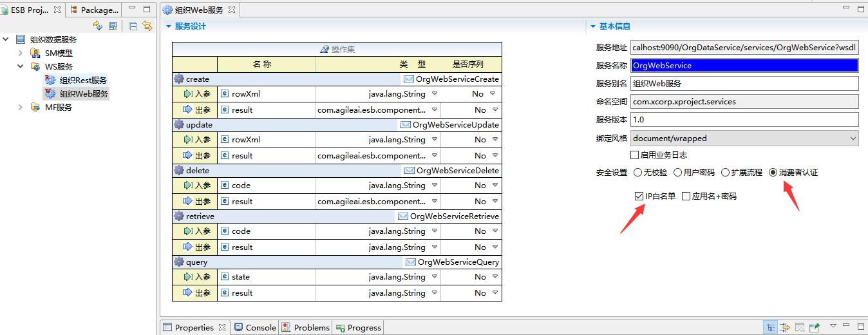This screenshot has height=335, width=868.
Task: Click the MF服务 folder icon
Action: click(35, 107)
